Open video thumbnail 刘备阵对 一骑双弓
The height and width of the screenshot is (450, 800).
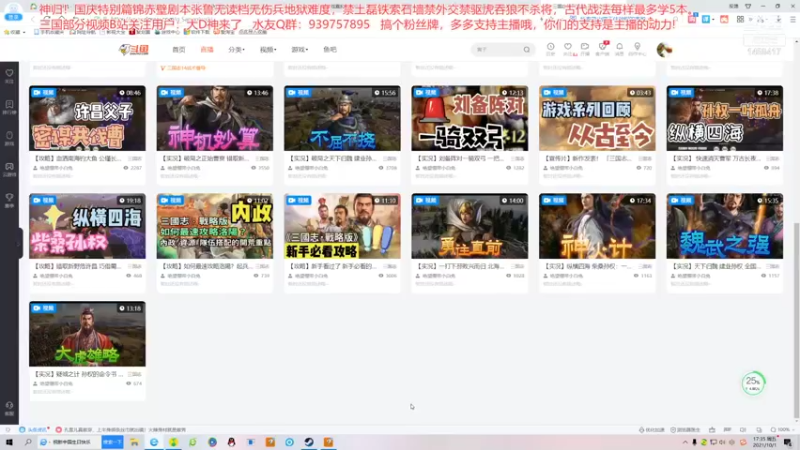tap(470, 118)
